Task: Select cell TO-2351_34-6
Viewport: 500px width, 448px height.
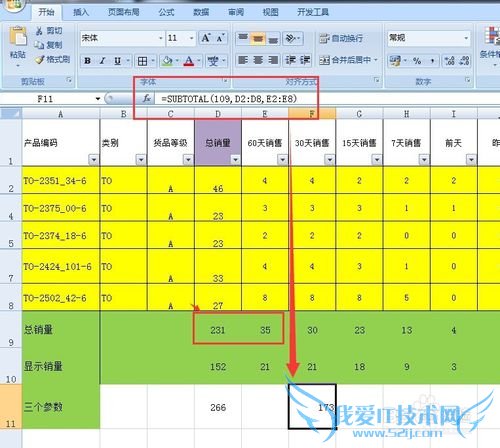Action: (x=61, y=180)
